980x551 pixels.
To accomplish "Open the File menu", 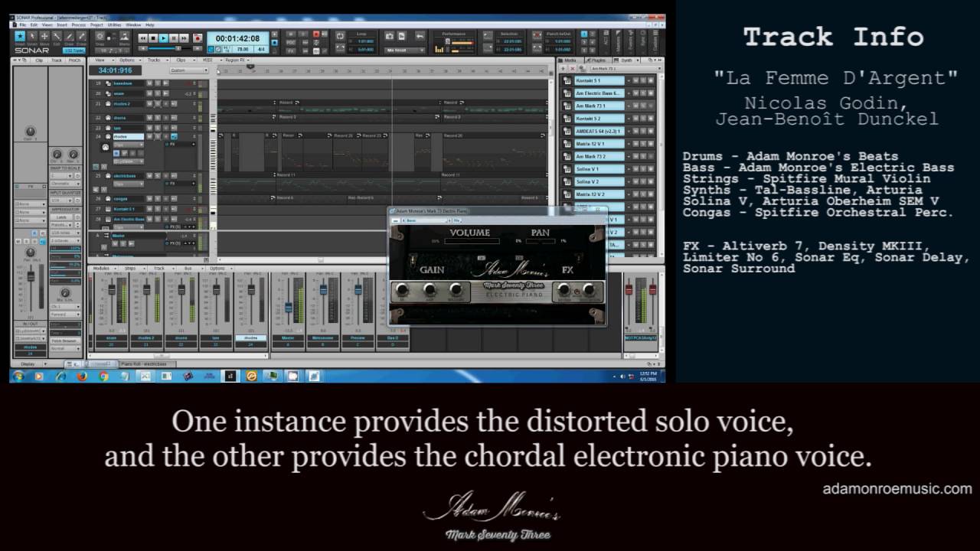I will (x=23, y=24).
